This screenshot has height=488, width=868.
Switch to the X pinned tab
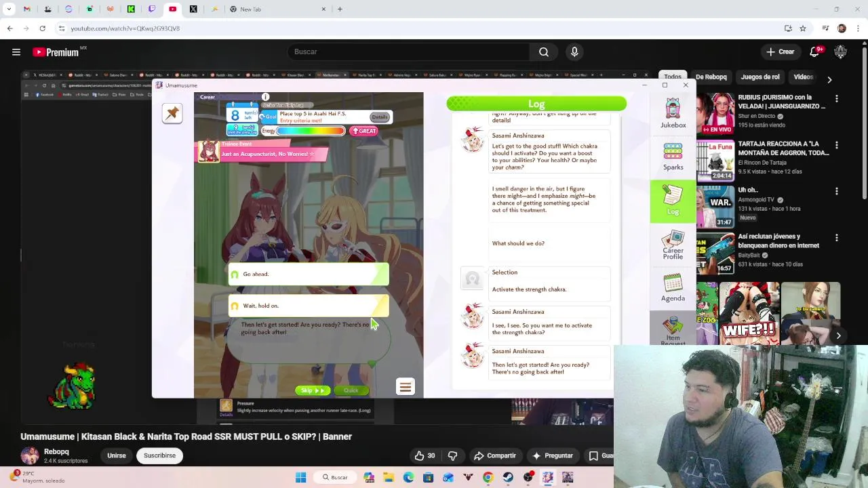pyautogui.click(x=193, y=9)
